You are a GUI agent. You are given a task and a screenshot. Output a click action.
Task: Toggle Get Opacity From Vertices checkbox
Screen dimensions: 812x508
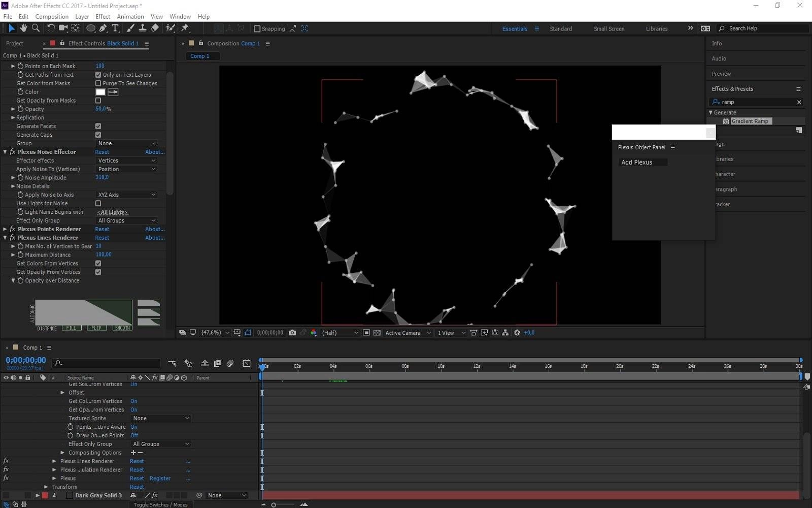pyautogui.click(x=98, y=272)
